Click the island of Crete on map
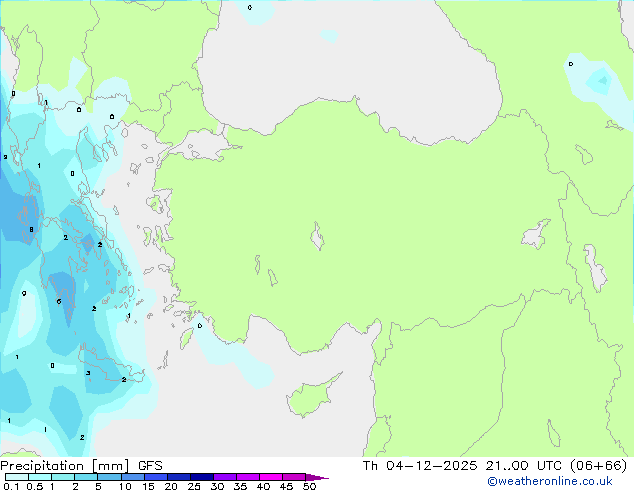The width and height of the screenshot is (634, 490). (109, 366)
